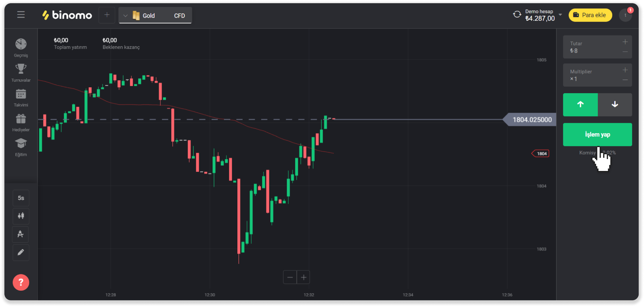The width and height of the screenshot is (644, 307).
Task: Expand the Demo hesap account dropdown
Action: 560,14
